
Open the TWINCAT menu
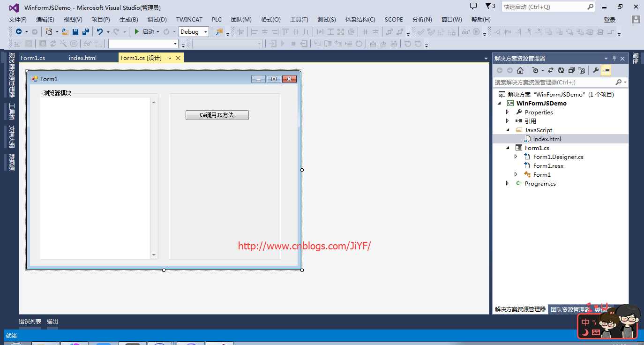pos(189,20)
